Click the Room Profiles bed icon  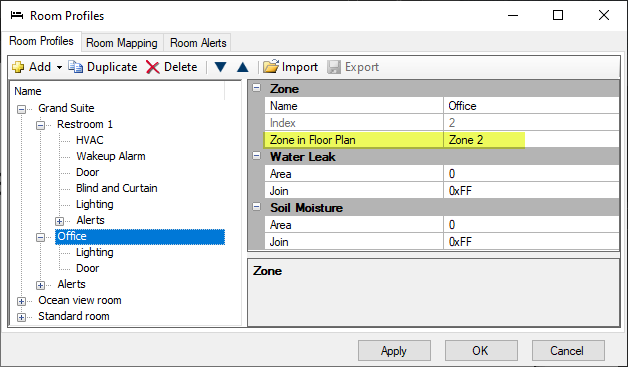(17, 15)
